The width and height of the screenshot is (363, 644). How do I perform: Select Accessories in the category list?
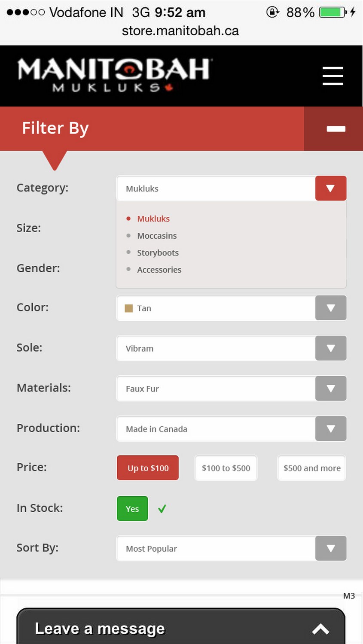click(x=159, y=270)
